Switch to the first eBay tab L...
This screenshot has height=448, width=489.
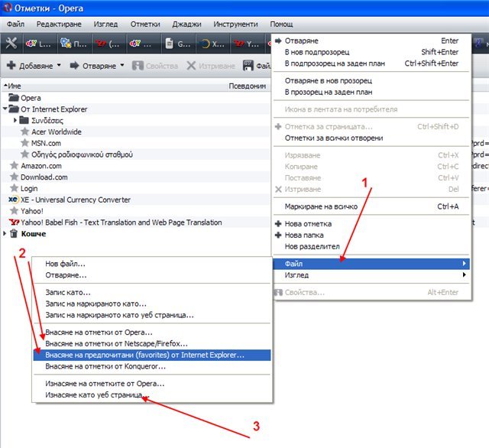[39, 44]
